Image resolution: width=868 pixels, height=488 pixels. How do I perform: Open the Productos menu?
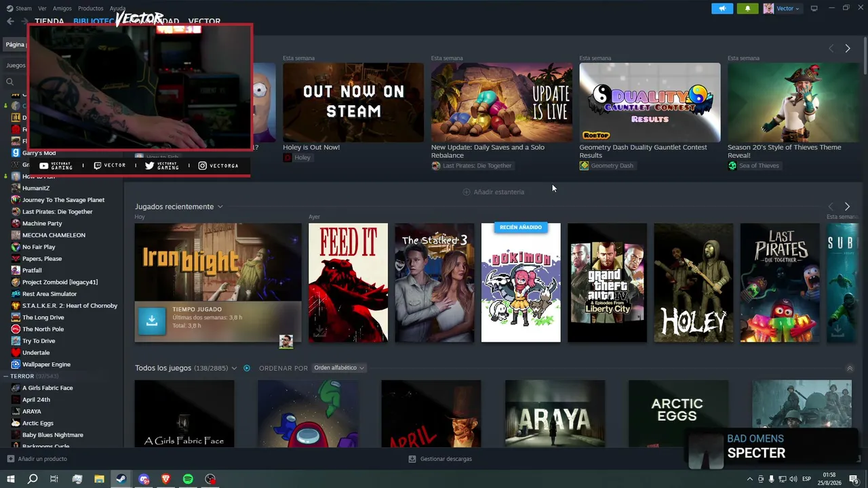[x=91, y=8]
